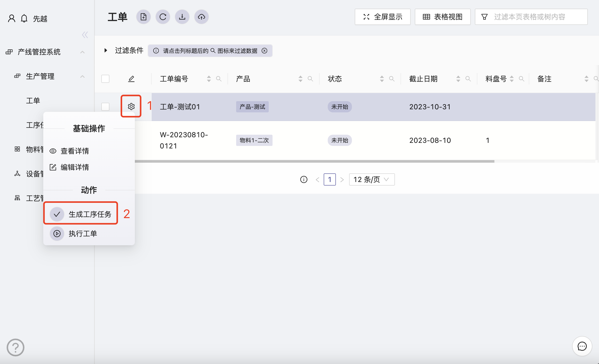Open the 12 条/页 page size dropdown

tap(372, 179)
